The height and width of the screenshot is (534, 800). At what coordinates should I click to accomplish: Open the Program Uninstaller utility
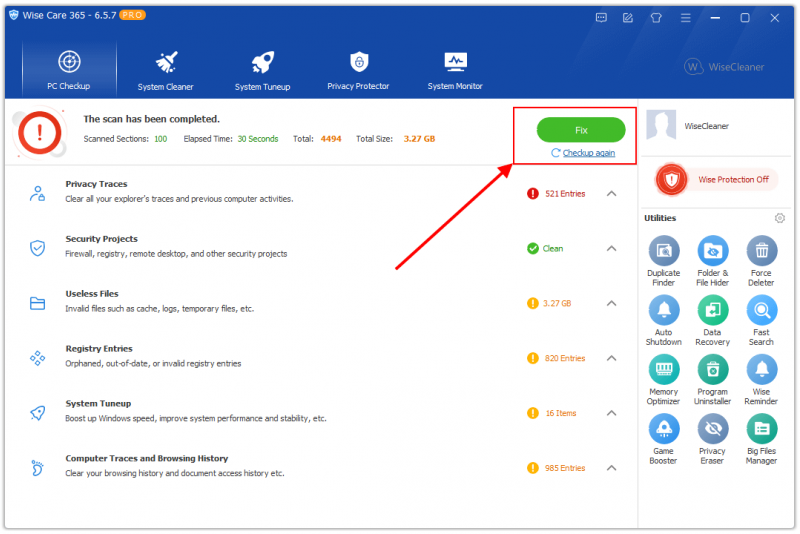click(712, 380)
